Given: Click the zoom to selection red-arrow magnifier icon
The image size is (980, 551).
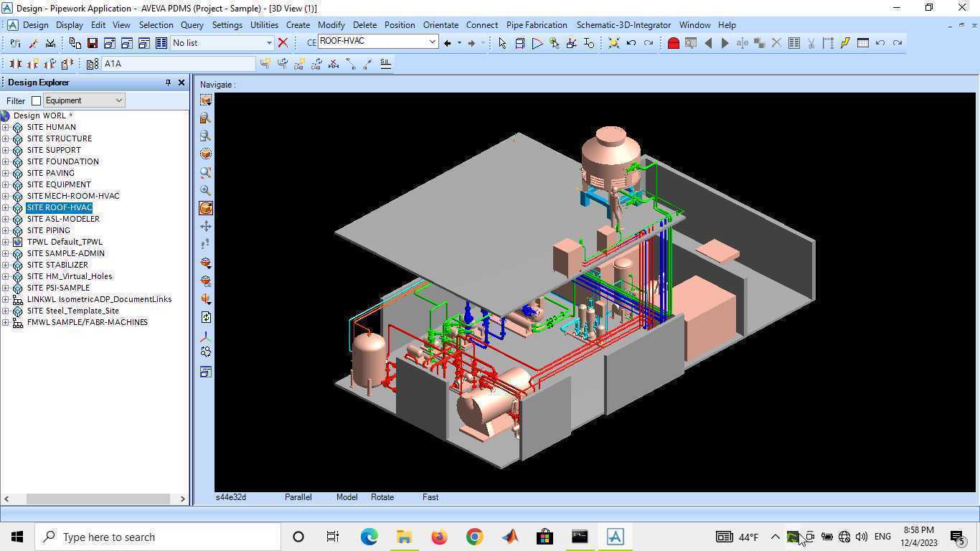Looking at the screenshot, I should click(206, 172).
